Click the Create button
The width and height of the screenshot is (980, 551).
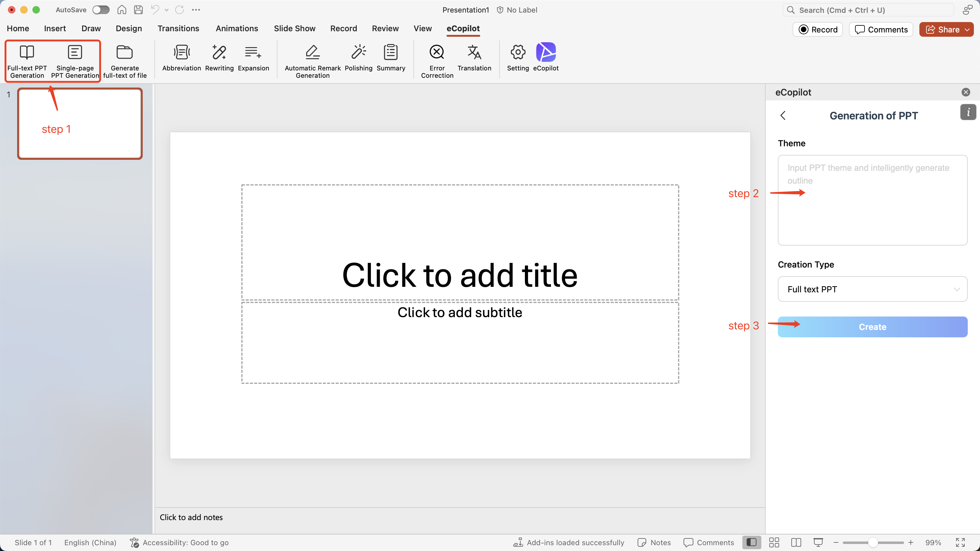click(872, 327)
